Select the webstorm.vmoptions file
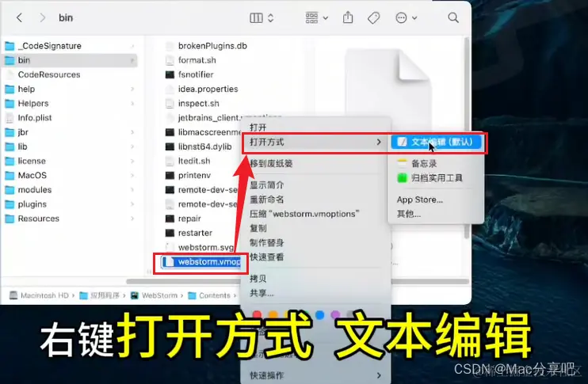 click(201, 261)
